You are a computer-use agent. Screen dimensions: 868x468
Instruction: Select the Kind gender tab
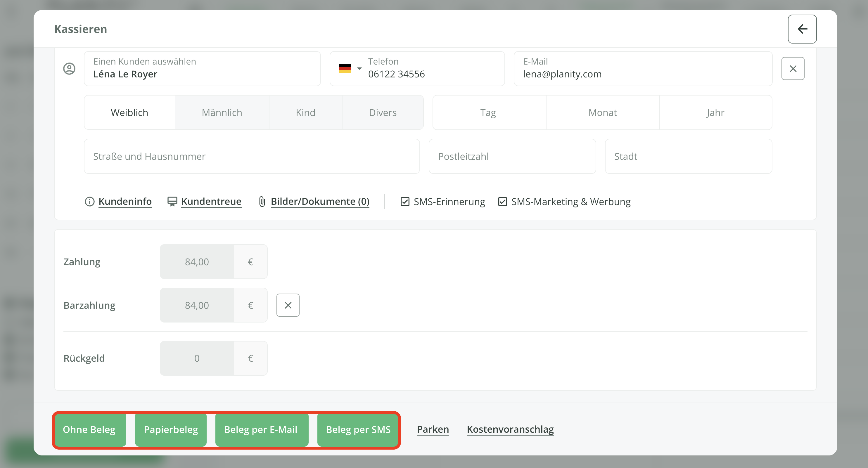point(305,112)
